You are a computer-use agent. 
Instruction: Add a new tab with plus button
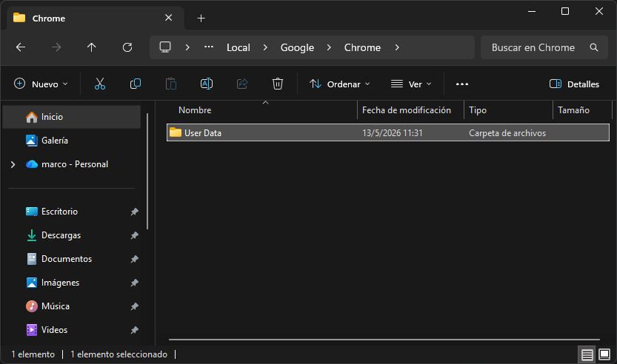(201, 18)
